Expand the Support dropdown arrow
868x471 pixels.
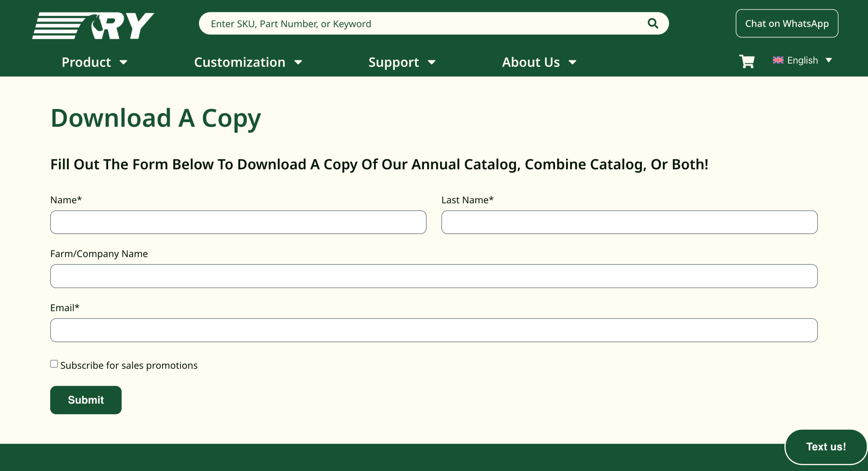[431, 62]
